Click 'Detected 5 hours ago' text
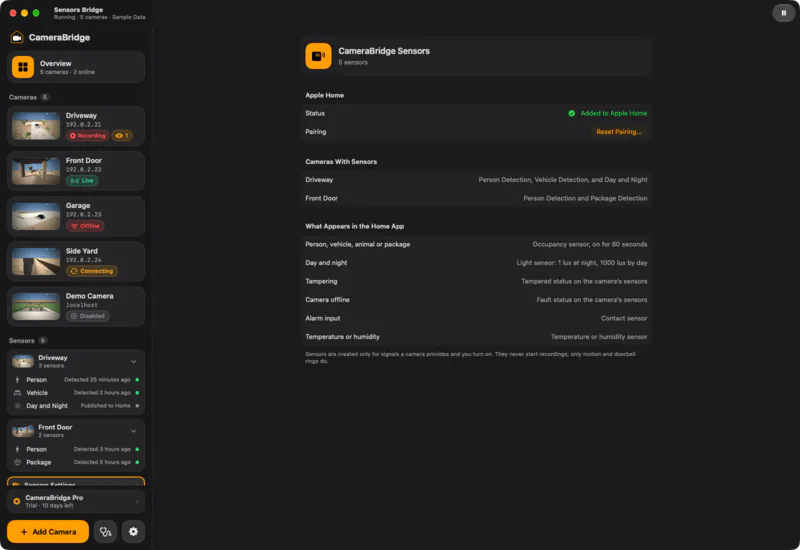Image resolution: width=800 pixels, height=550 pixels. tap(102, 462)
